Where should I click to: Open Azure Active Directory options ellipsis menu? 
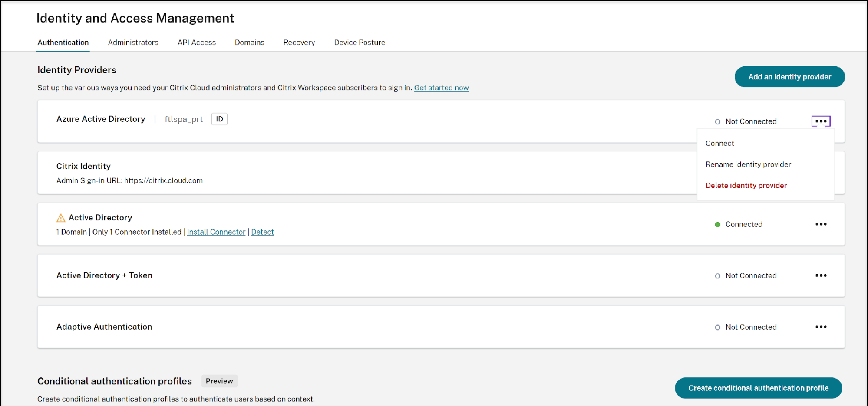pyautogui.click(x=821, y=121)
